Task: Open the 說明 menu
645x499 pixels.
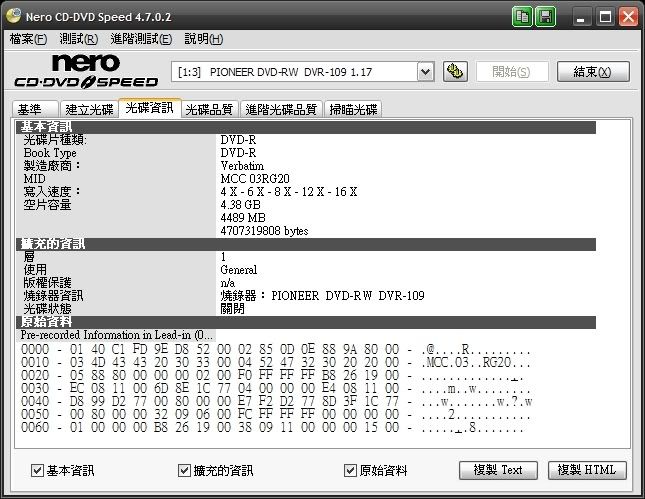Action: tap(203, 39)
